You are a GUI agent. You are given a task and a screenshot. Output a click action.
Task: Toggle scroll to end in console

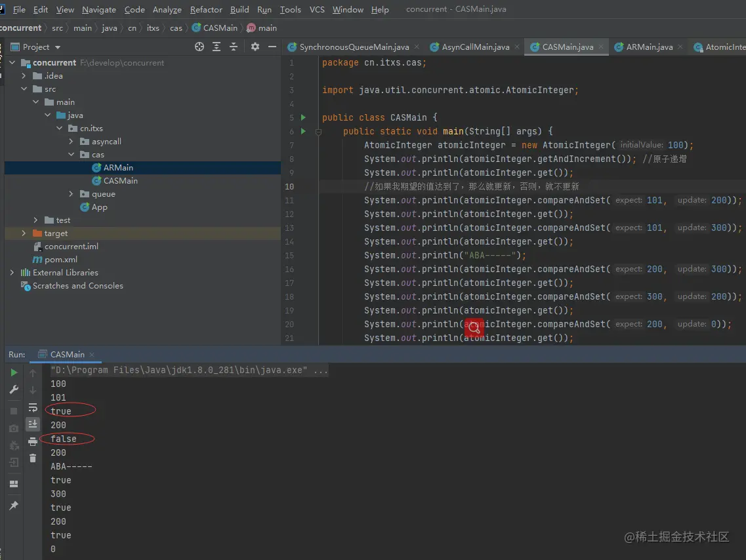33,424
